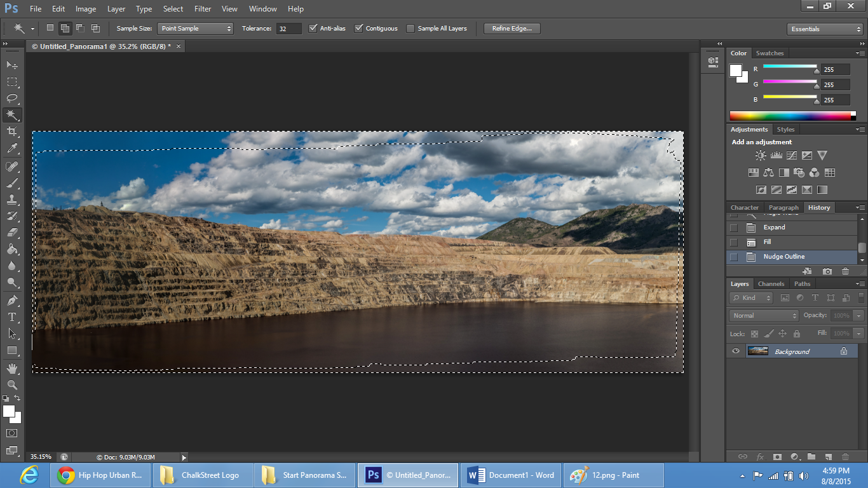
Task: Select the Eraser tool
Action: pyautogui.click(x=12, y=233)
